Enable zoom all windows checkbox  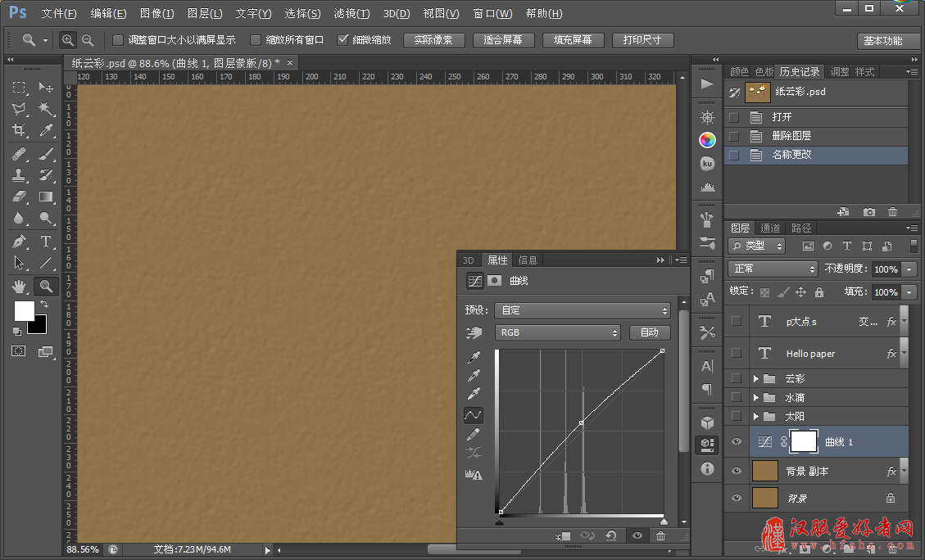pos(256,40)
